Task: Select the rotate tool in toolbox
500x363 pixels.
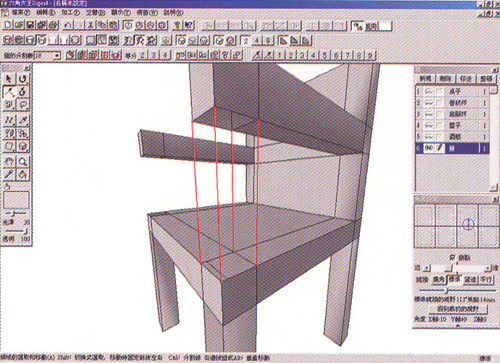Action: [22, 79]
